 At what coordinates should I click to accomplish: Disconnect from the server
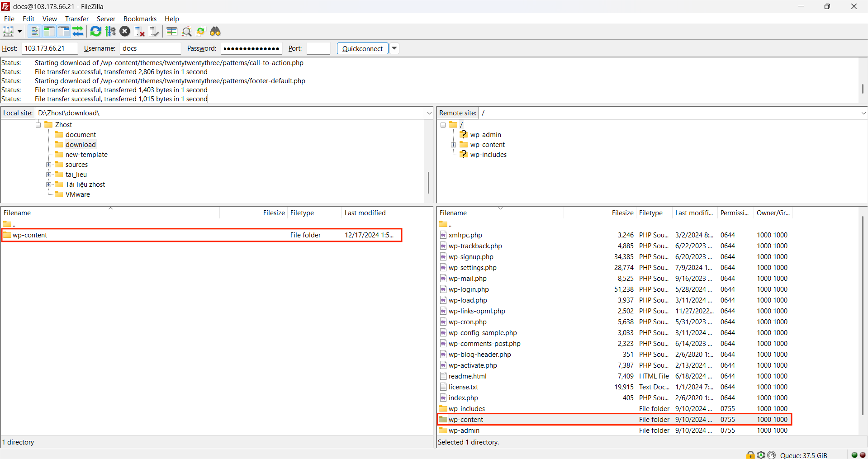(x=139, y=31)
